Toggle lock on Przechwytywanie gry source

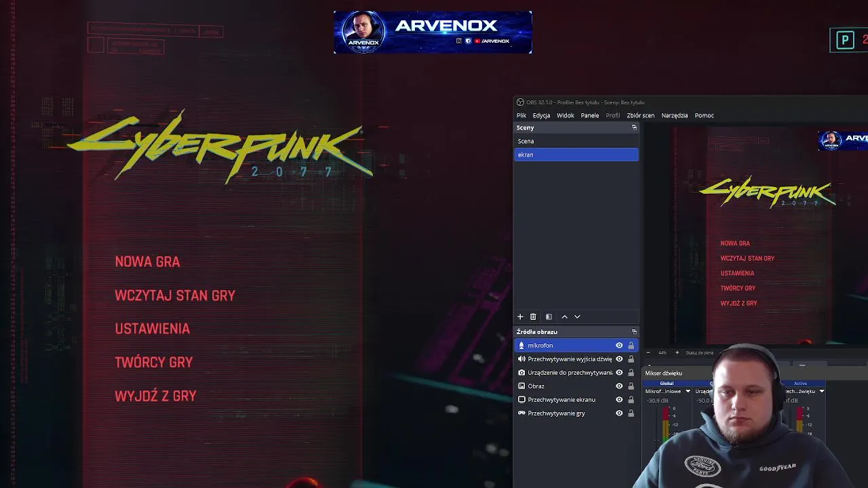631,413
